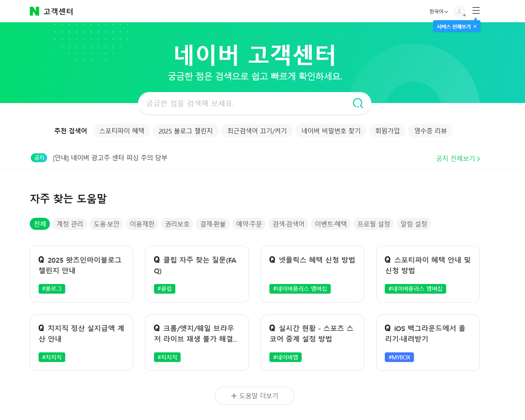Open the hamburger menu icon
Screen dimensions: 525x420
pos(476,11)
